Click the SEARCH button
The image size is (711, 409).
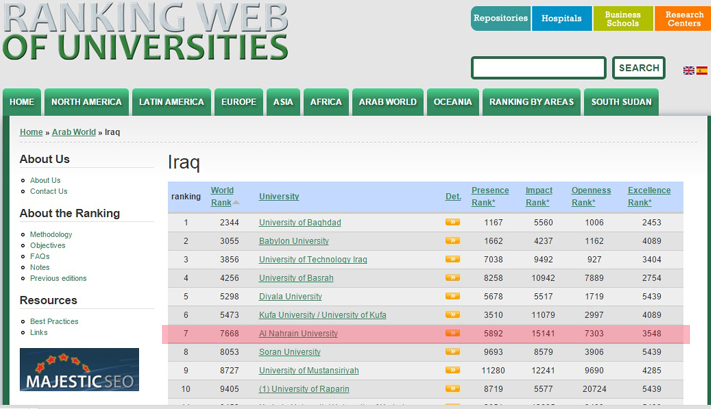coord(639,68)
